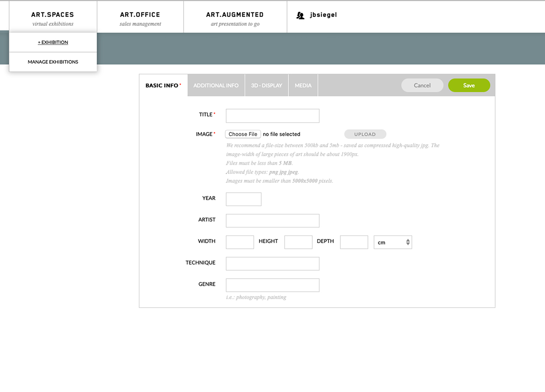This screenshot has height=392, width=545.
Task: Open ART.AUGMENTED art presentation menu
Action: click(235, 18)
